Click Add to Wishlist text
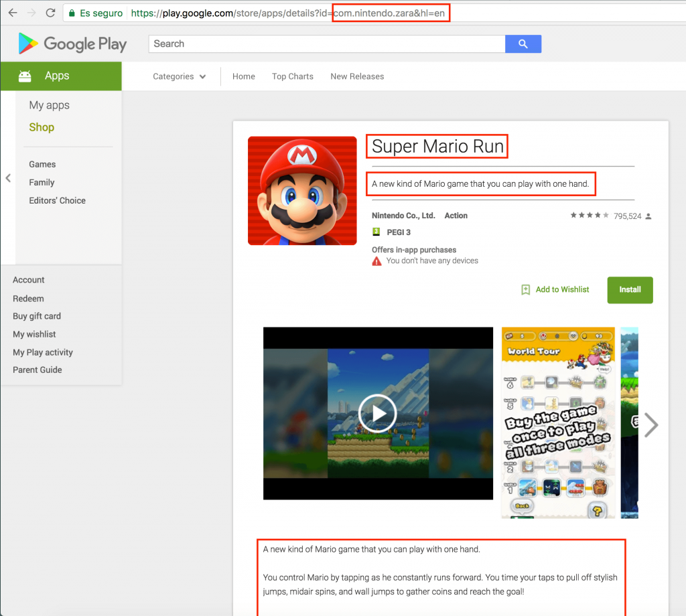The width and height of the screenshot is (686, 616). 562,289
